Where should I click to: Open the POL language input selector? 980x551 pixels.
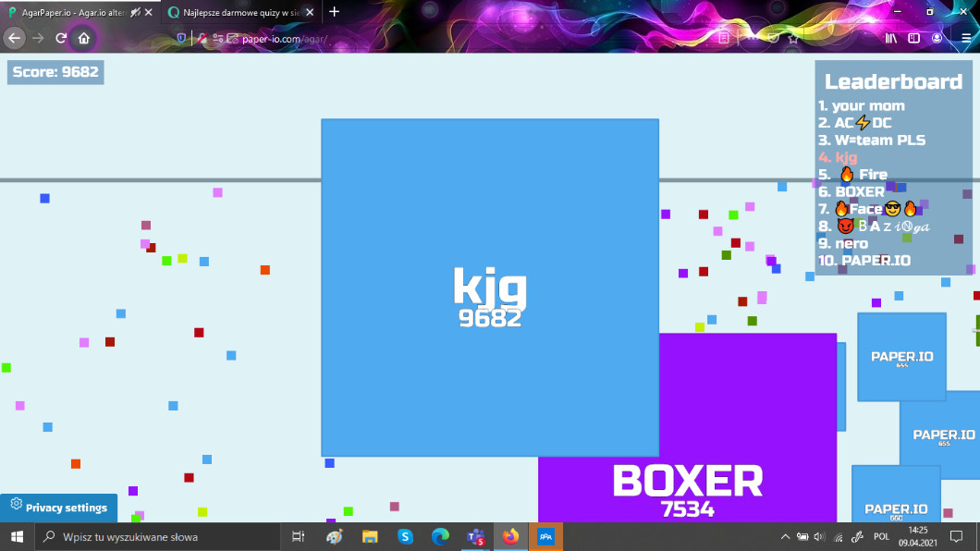click(881, 536)
